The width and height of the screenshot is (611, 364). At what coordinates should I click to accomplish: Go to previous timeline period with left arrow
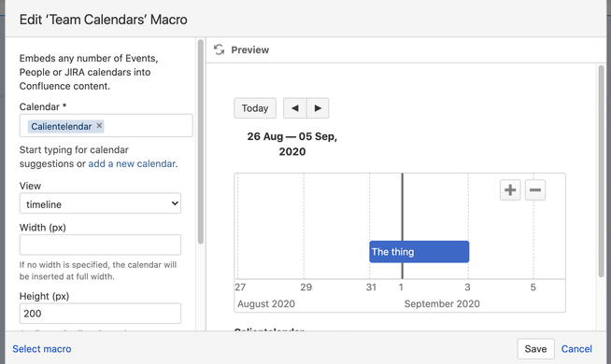(295, 108)
